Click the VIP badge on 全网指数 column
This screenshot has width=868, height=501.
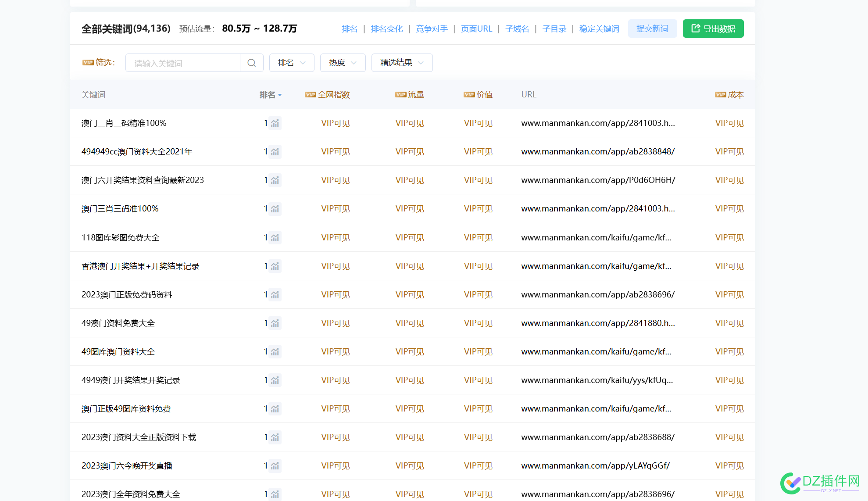point(311,95)
